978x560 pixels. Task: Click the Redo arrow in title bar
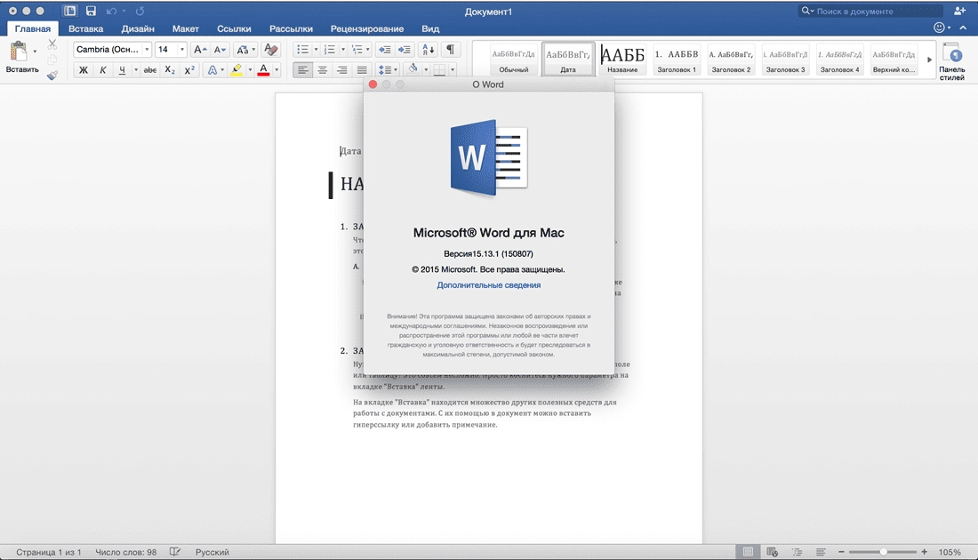point(140,12)
